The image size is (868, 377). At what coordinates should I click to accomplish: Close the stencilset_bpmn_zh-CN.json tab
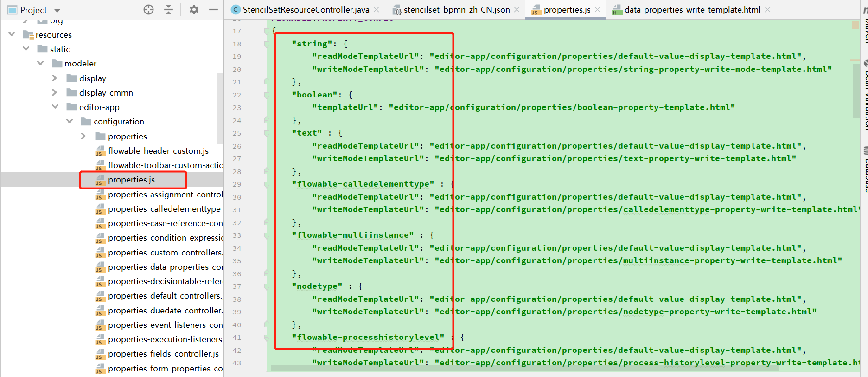pyautogui.click(x=517, y=9)
